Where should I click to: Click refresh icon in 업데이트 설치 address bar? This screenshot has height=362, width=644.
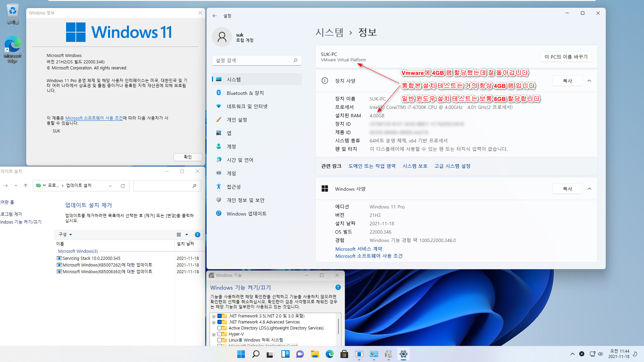(x=123, y=186)
